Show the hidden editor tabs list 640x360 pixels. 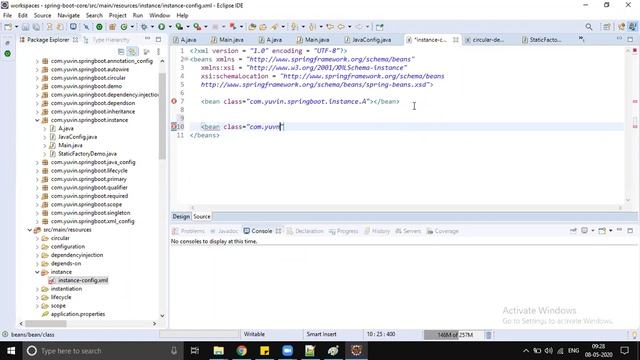coord(581,39)
